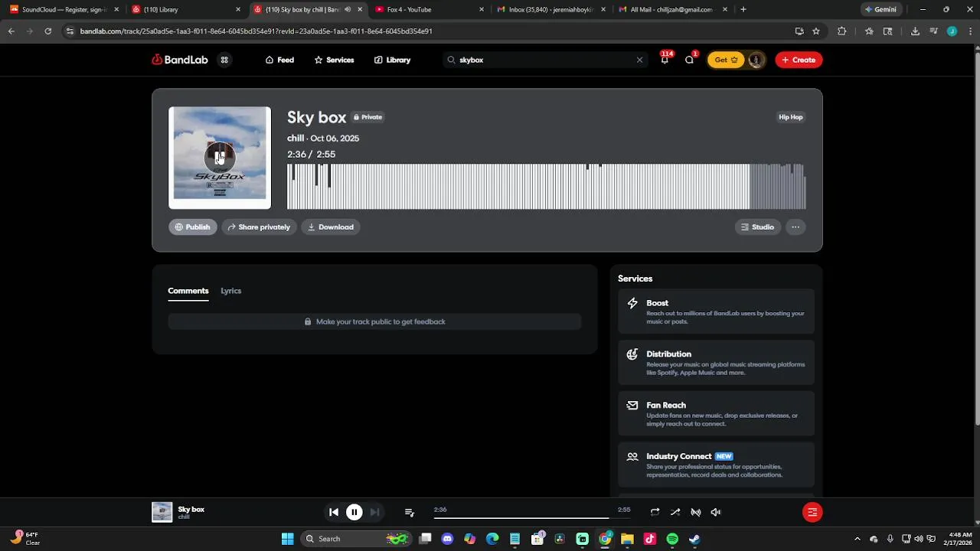Click the BandLab logo
This screenshot has height=551, width=980.
point(180,60)
